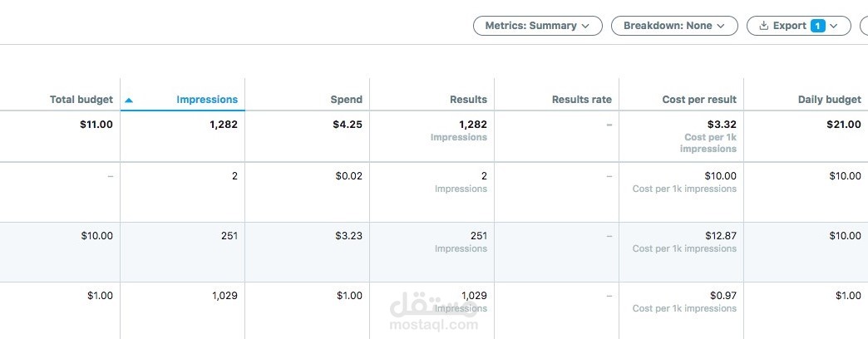Open the Metrics: Summary dropdown
This screenshot has height=339, width=868.
pyautogui.click(x=537, y=26)
